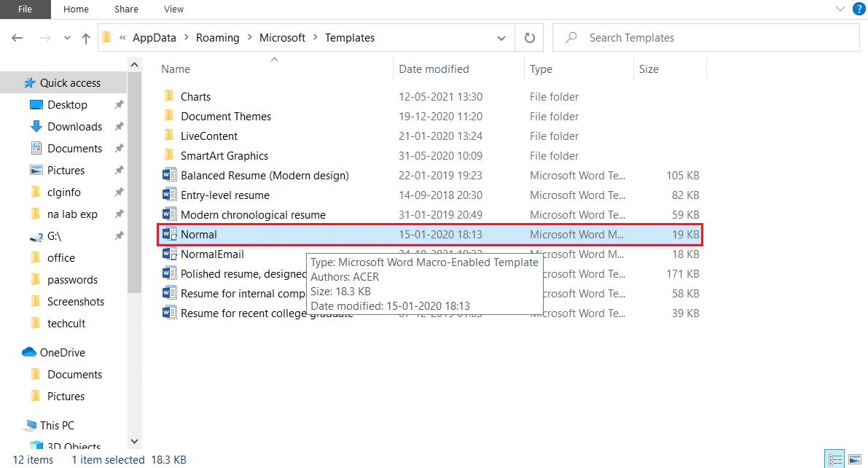This screenshot has width=868, height=468.
Task: Switch to Large icons view layout
Action: click(856, 459)
